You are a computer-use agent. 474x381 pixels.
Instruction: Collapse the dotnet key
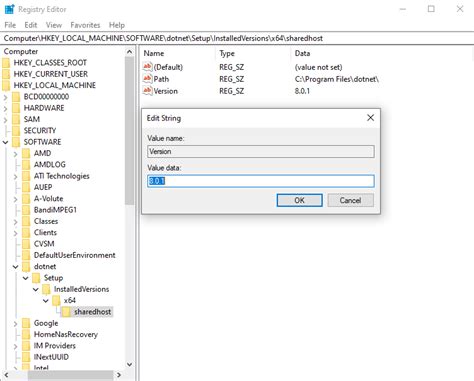(15, 267)
